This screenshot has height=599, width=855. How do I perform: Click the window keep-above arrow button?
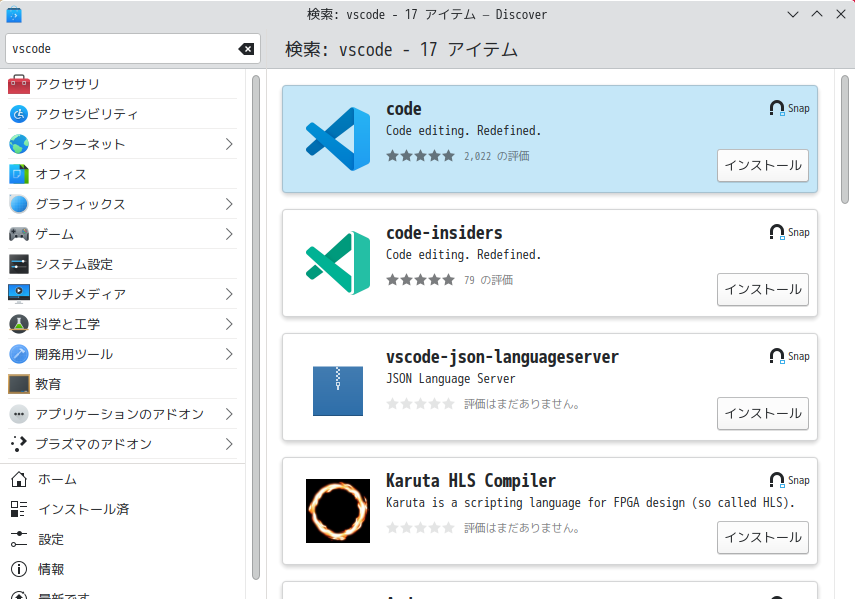(x=817, y=14)
